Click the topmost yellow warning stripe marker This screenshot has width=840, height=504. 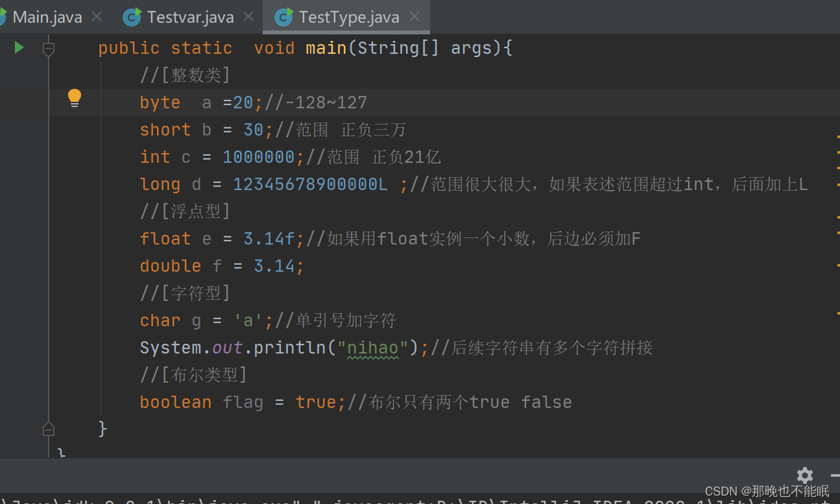[x=838, y=137]
